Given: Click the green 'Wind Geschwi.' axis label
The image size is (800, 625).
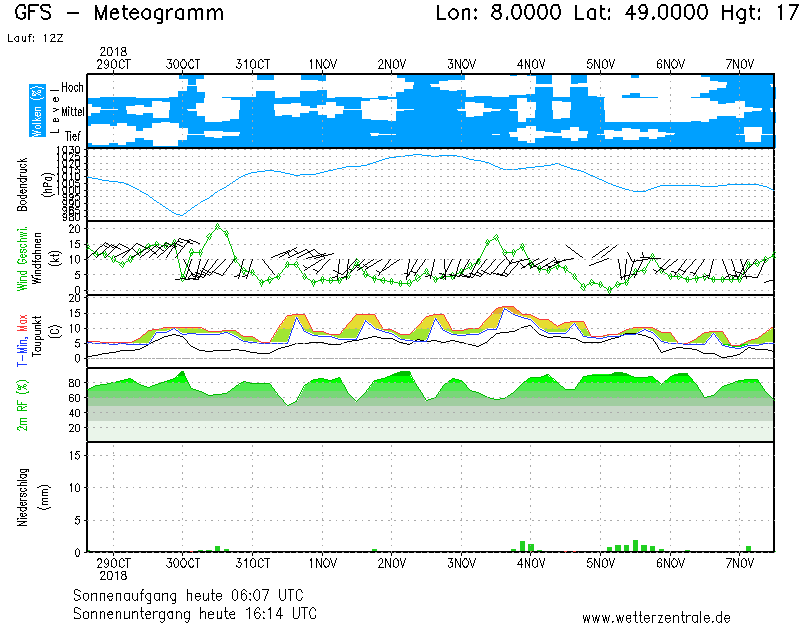Looking at the screenshot, I should [x=22, y=259].
